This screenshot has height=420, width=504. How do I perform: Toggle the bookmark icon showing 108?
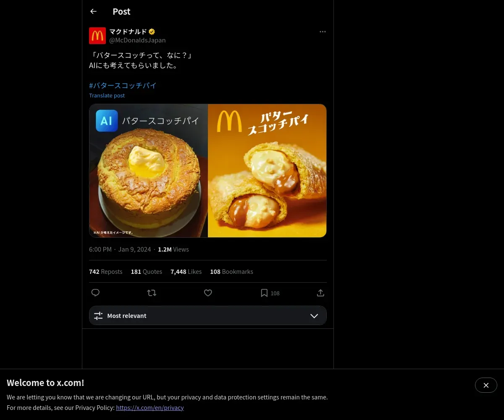[x=264, y=293]
